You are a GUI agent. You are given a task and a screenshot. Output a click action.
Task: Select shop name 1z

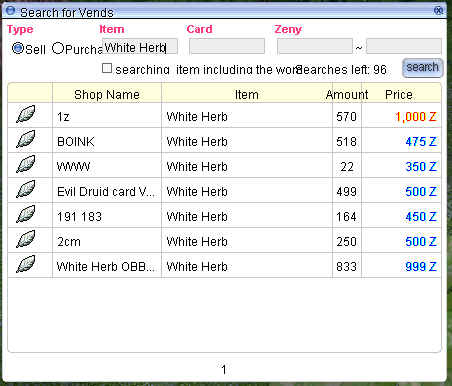tap(63, 117)
